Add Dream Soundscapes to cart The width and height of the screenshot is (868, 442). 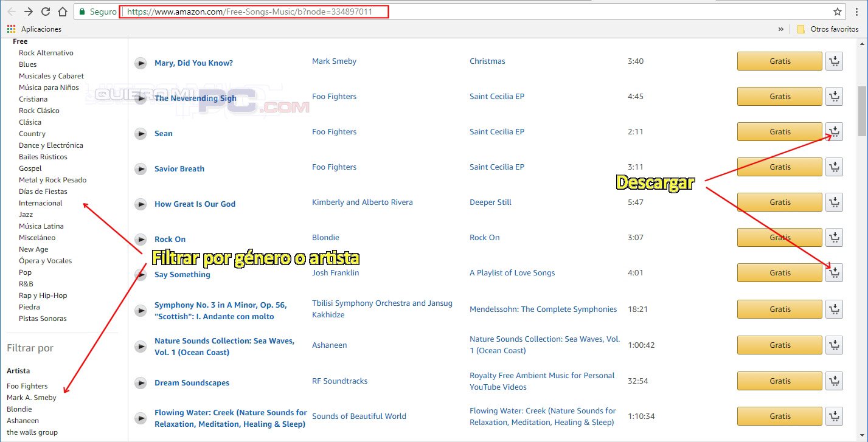pyautogui.click(x=834, y=381)
